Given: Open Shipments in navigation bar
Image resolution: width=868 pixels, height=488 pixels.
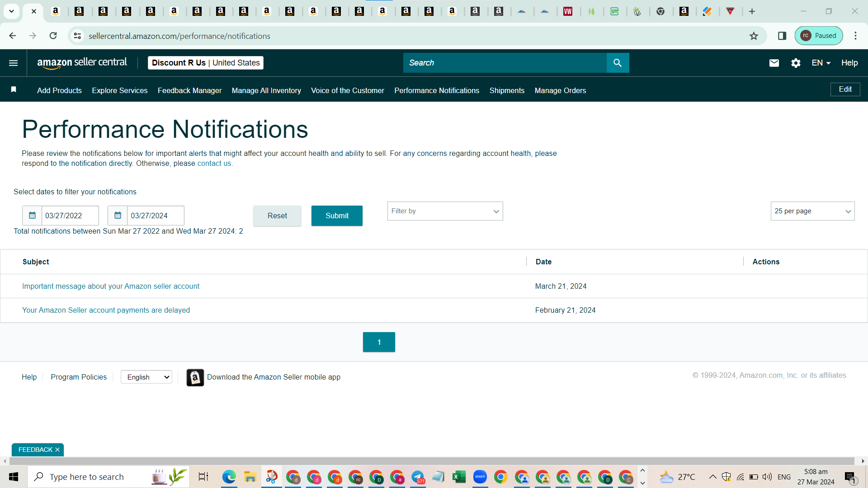Looking at the screenshot, I should point(507,90).
